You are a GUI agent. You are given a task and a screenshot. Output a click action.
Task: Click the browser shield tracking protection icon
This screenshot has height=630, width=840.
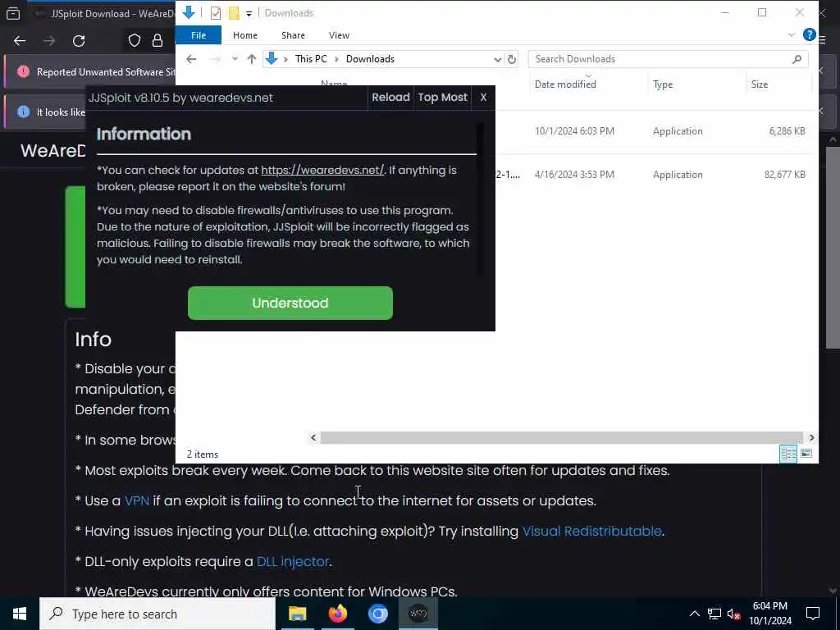135,41
